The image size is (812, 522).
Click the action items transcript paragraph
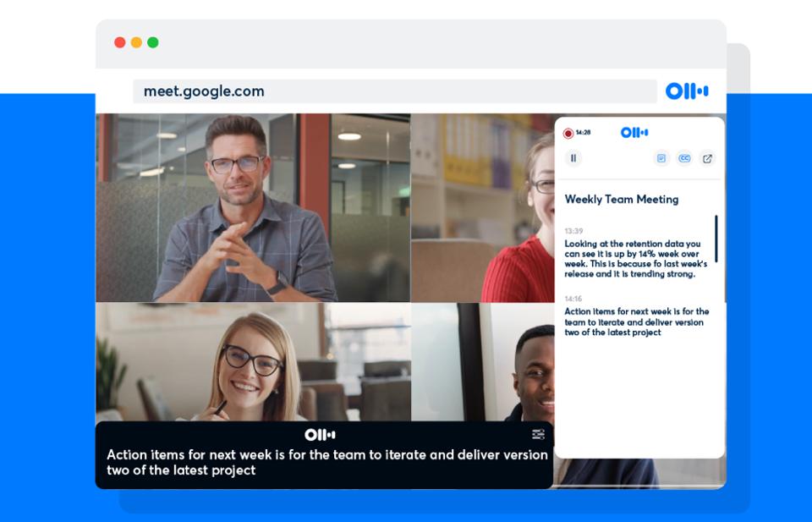click(636, 321)
